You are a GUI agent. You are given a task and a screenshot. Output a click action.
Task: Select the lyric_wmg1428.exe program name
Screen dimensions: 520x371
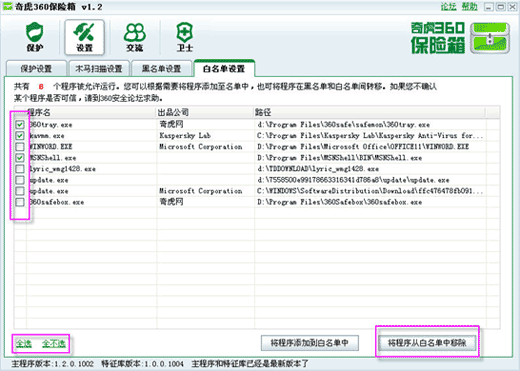pos(62,169)
